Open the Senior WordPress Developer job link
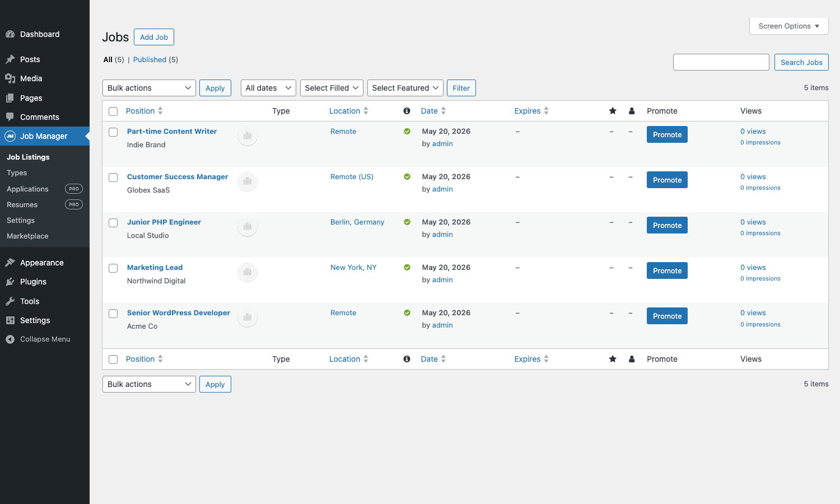Viewport: 840px width, 504px height. 179,313
